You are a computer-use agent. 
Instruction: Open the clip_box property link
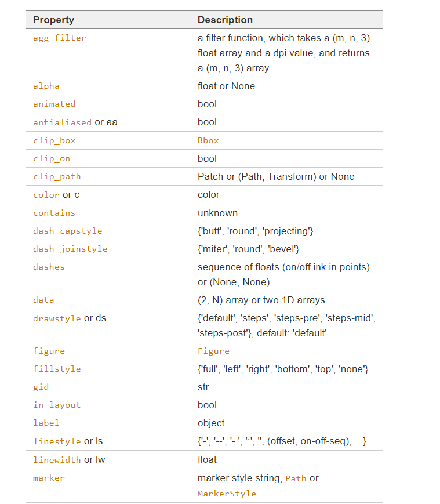tap(54, 140)
